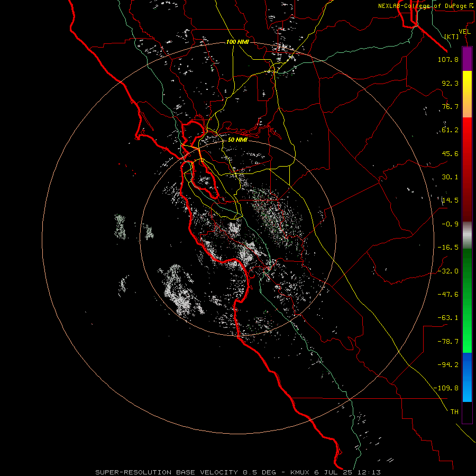Select the -94.2 legend value
The image size is (476, 476).
pos(448,364)
